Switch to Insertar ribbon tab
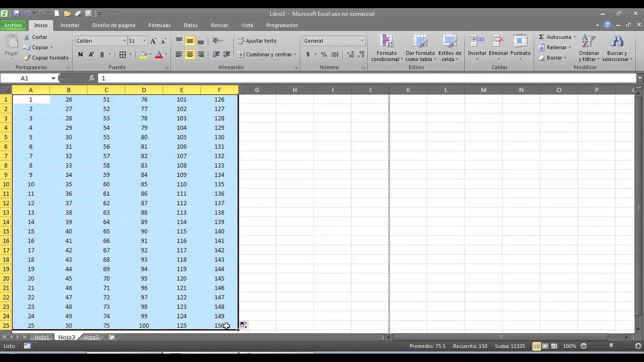Screen dimensions: 644x362 tap(70, 25)
